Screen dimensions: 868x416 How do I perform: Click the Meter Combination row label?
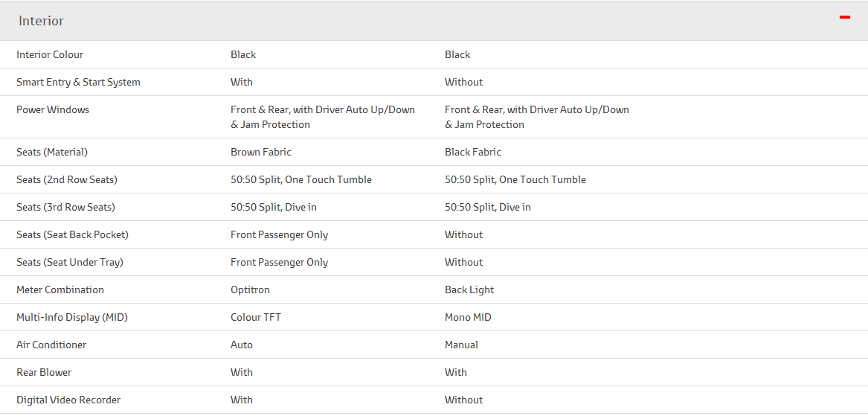point(60,289)
